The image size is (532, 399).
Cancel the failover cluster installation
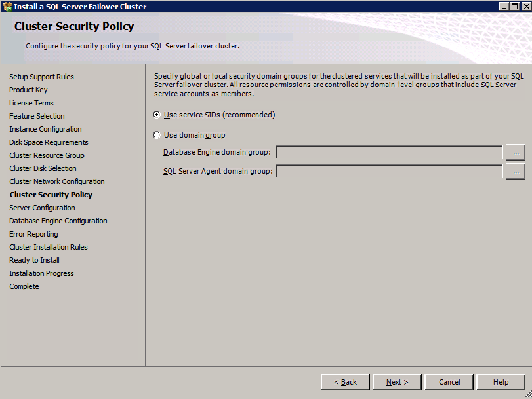coord(449,382)
